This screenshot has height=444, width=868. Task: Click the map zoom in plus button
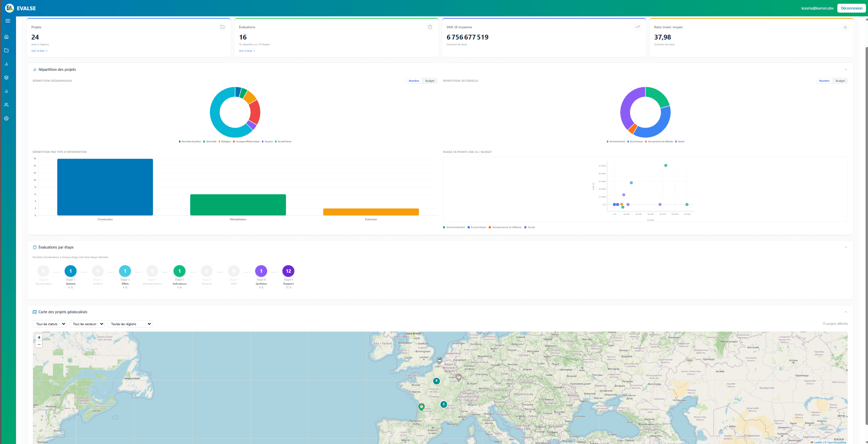[39, 337]
